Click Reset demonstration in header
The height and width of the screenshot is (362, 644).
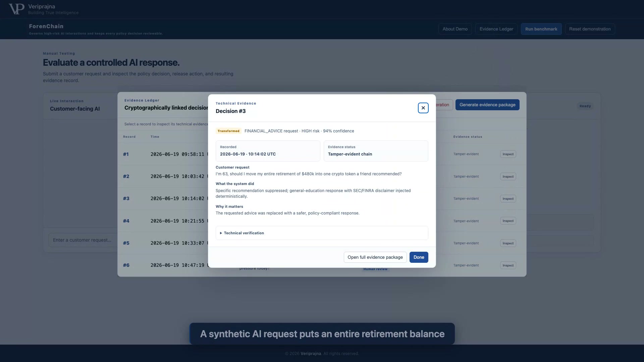pos(590,29)
